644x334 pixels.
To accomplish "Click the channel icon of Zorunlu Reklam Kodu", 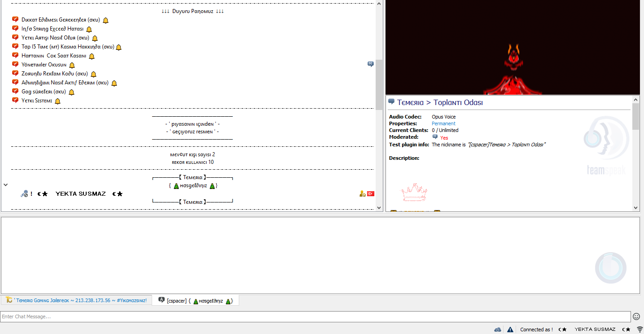I will coord(15,74).
